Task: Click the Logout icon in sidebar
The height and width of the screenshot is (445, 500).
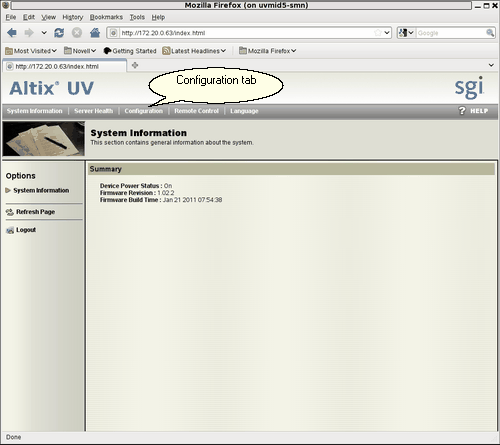Action: [10, 230]
